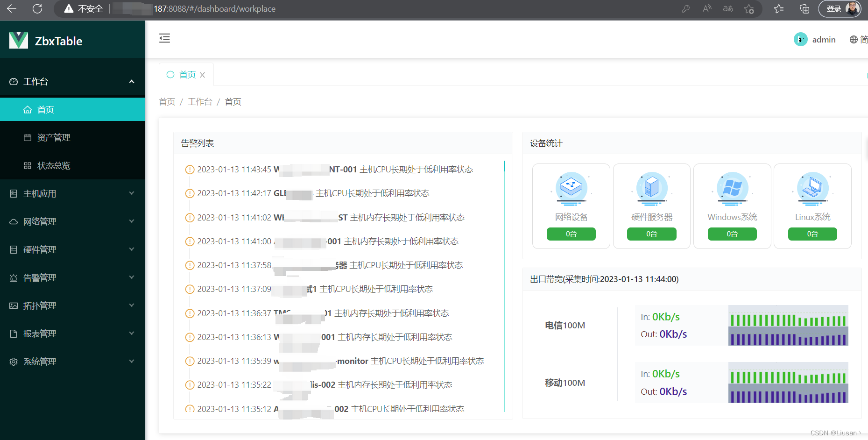868x440 pixels.
Task: Open 工作台 from the breadcrumb
Action: coord(200,101)
